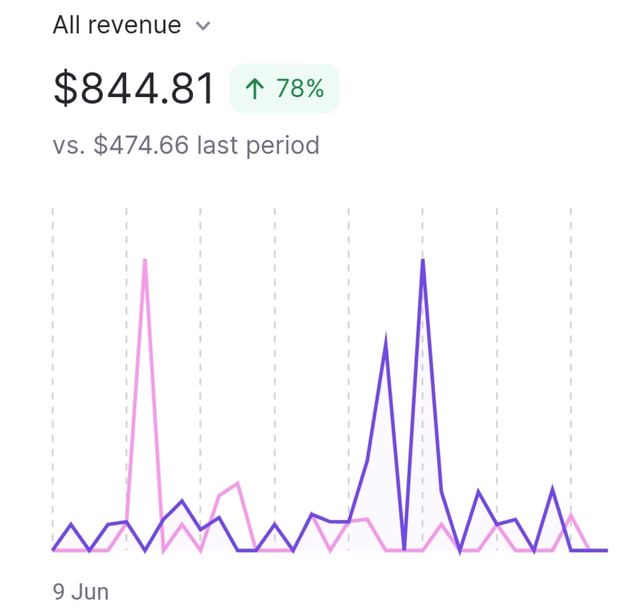The height and width of the screenshot is (616, 640).
Task: Click the green 78% increase badge
Action: pyautogui.click(x=284, y=88)
